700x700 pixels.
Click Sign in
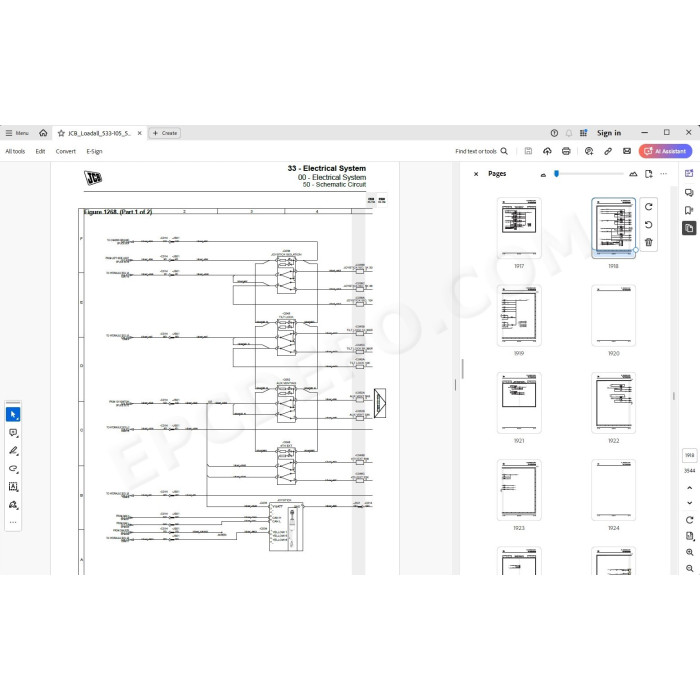tap(609, 133)
